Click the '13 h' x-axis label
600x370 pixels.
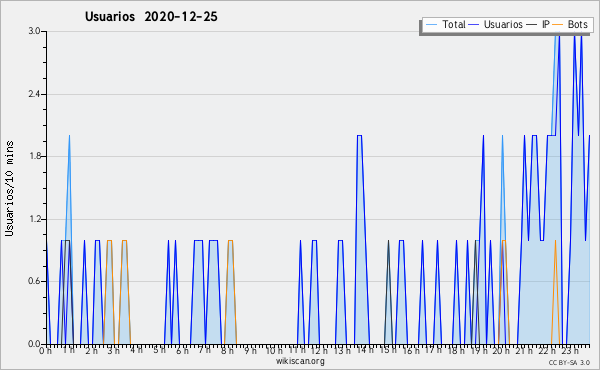pyautogui.click(x=342, y=350)
